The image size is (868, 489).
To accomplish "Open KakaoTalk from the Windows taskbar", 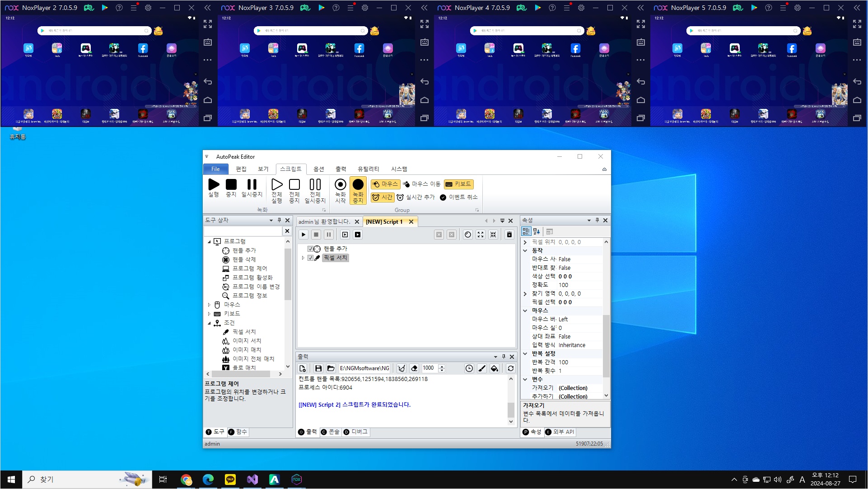I will (x=230, y=480).
